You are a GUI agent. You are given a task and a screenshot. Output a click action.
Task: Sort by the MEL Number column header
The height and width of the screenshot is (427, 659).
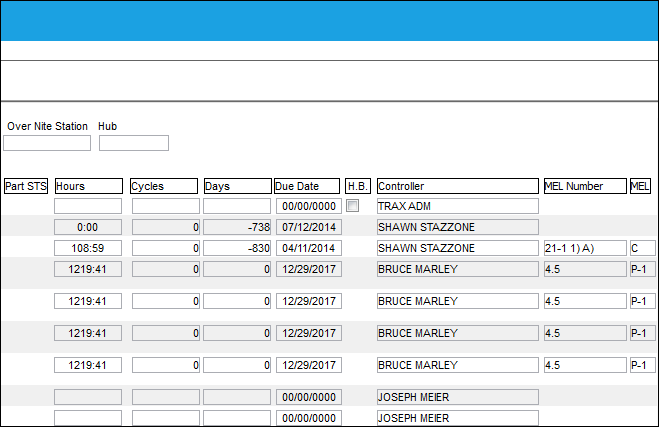pos(585,186)
